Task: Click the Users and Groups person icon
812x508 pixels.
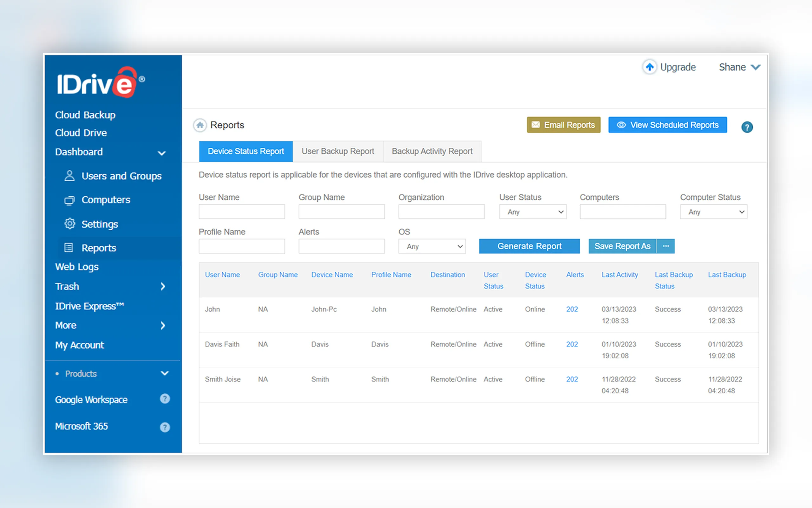Action: 69,176
